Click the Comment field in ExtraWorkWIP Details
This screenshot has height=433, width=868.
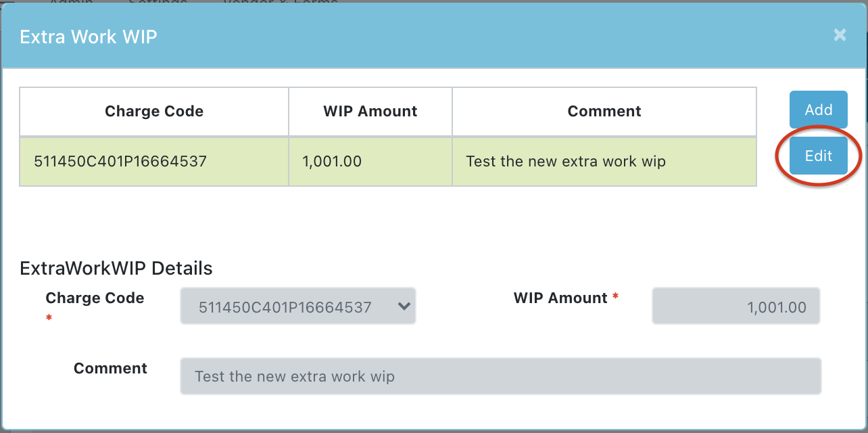(x=500, y=376)
